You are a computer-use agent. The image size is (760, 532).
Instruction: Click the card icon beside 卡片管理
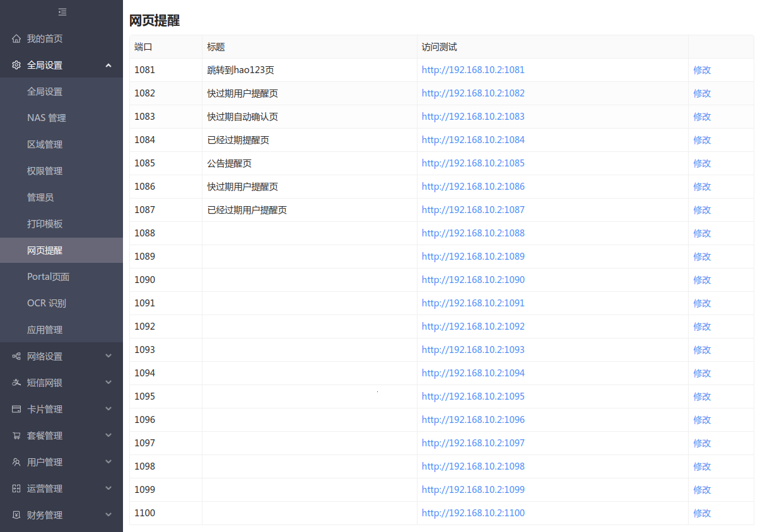(16, 410)
